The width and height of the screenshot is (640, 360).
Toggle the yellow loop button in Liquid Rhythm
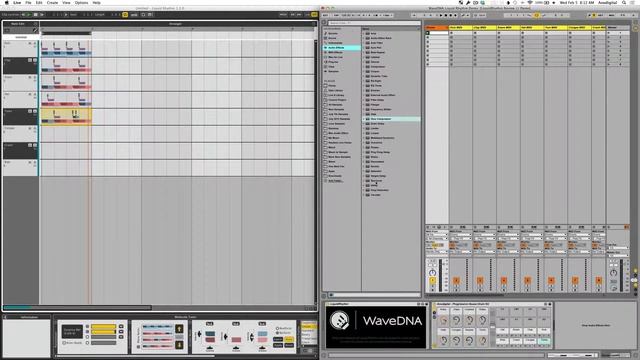(125, 15)
